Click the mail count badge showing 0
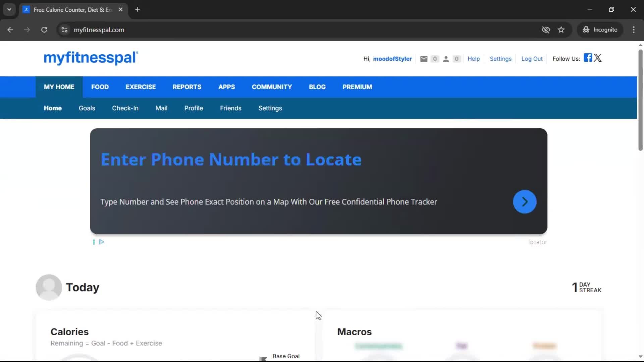This screenshot has width=644, height=362. [x=435, y=59]
